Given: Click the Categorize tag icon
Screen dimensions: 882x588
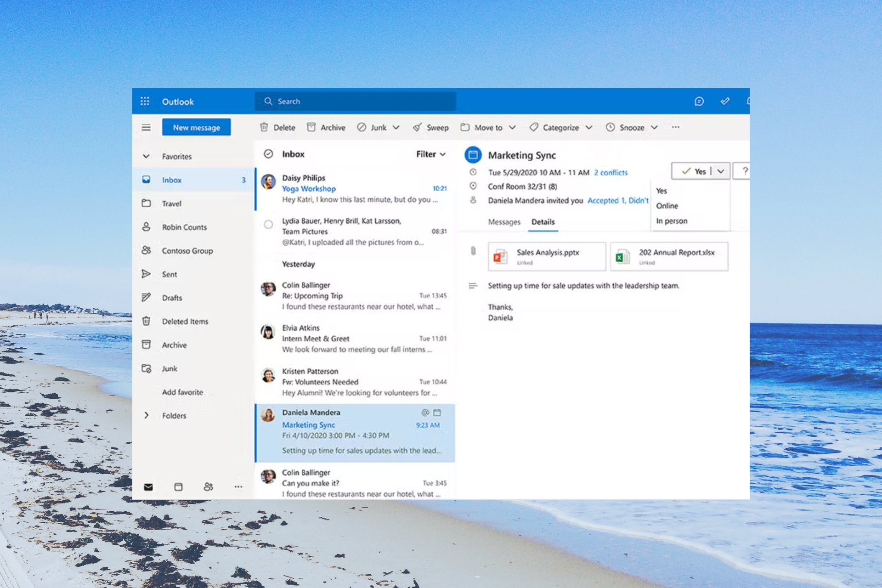Looking at the screenshot, I should [x=533, y=127].
